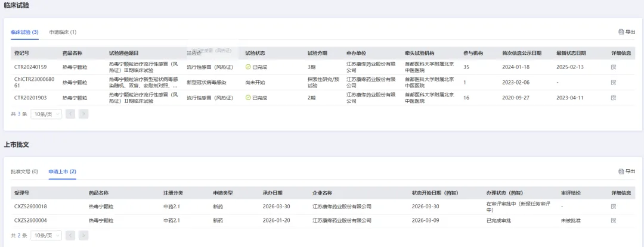Viewport: 644px width, 247px height.
Task: Click export icon in 临床试验 panel
Action: pyautogui.click(x=627, y=32)
